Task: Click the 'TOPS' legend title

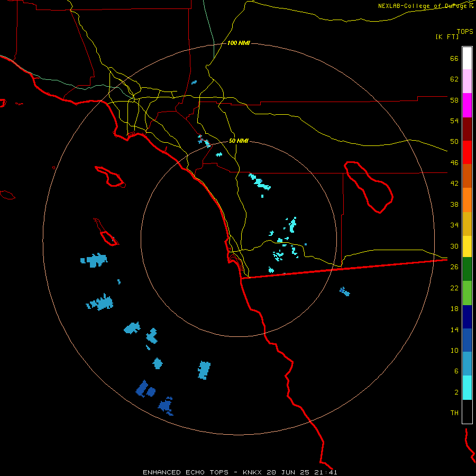Action: 465,32
